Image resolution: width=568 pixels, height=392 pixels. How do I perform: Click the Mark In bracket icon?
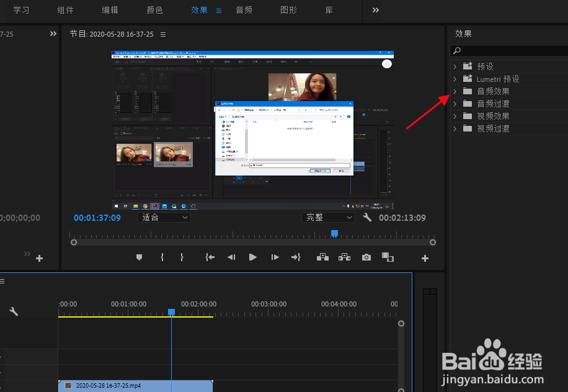(162, 257)
